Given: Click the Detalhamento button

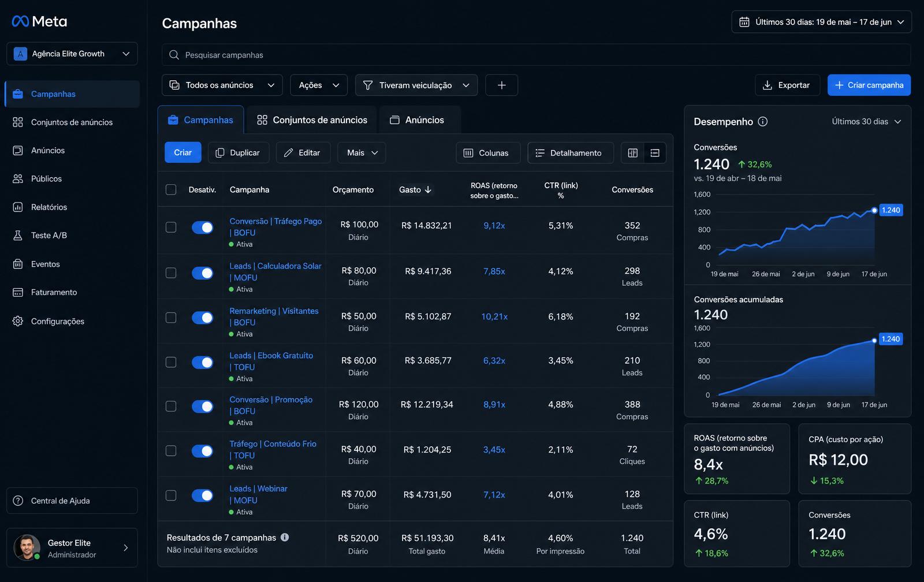Looking at the screenshot, I should click(x=571, y=153).
